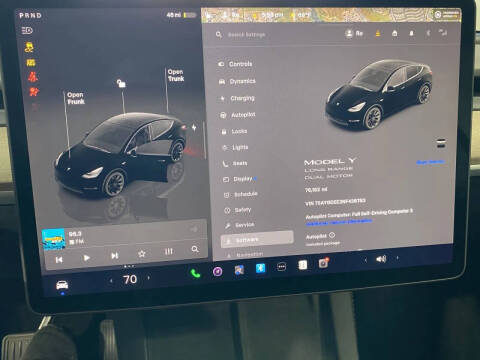Tap the PRND gear indicator
The height and width of the screenshot is (360, 480).
pyautogui.click(x=30, y=15)
